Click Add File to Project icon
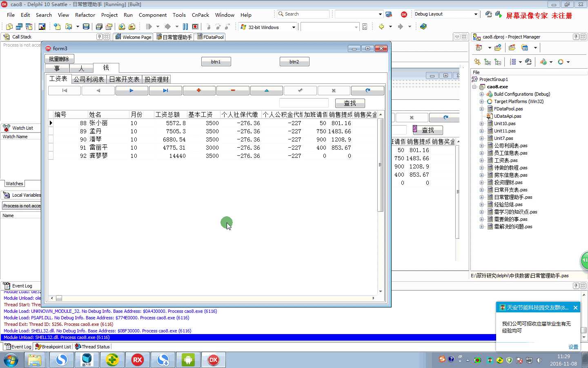 (x=122, y=27)
